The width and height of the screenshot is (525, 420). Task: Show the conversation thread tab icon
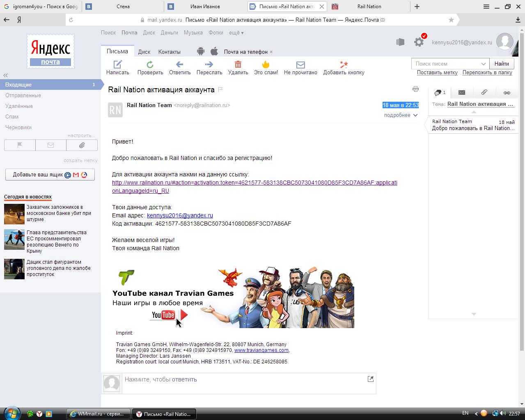pyautogui.click(x=440, y=93)
